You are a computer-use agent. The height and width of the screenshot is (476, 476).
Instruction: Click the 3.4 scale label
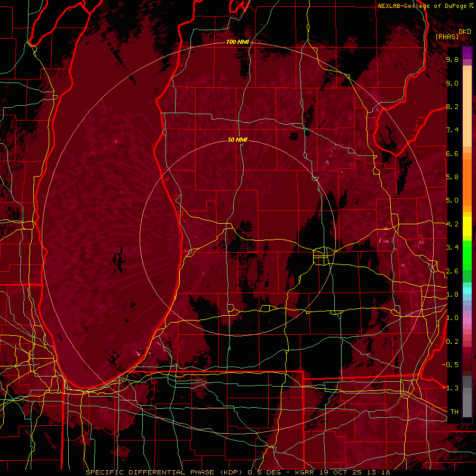[x=452, y=248]
